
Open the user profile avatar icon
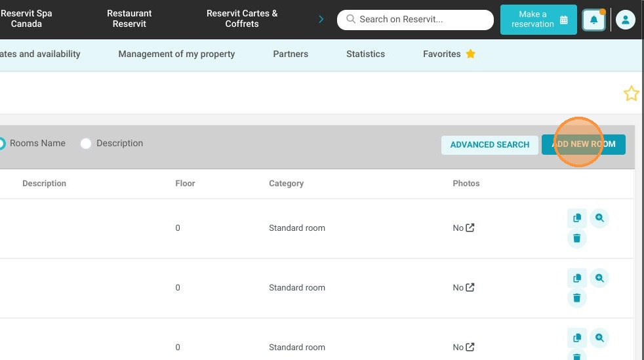click(625, 20)
